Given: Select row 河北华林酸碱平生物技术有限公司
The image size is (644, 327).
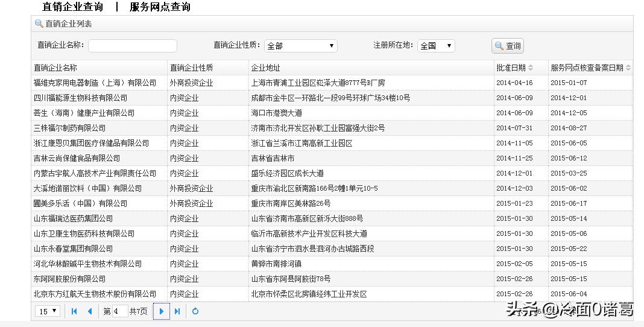Looking at the screenshot, I should [332, 264].
